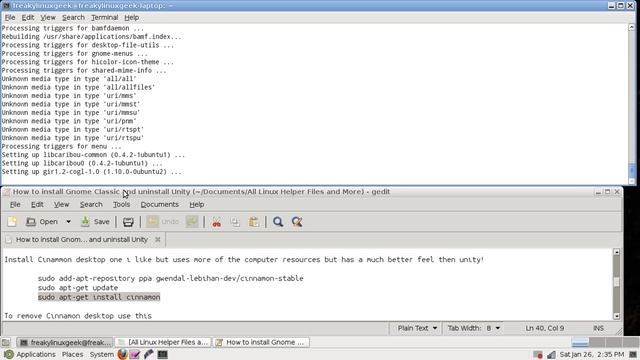Viewport: 640px width, 360px height.
Task: Open Find and Replace icon
Action: 297,222
